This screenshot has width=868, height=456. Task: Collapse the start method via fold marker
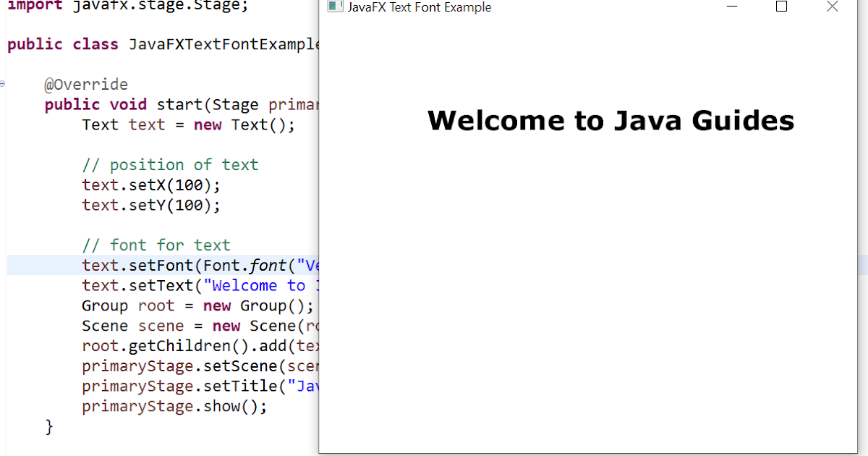tap(2, 84)
